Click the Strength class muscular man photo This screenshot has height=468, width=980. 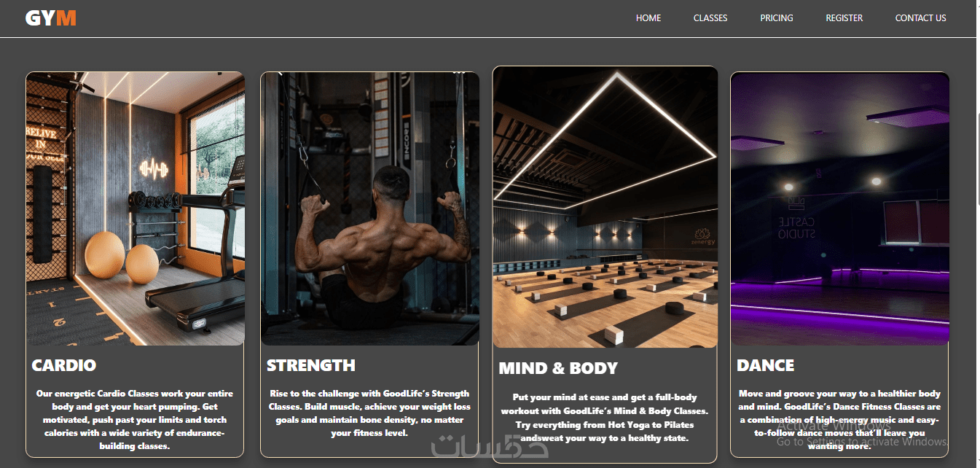click(370, 208)
